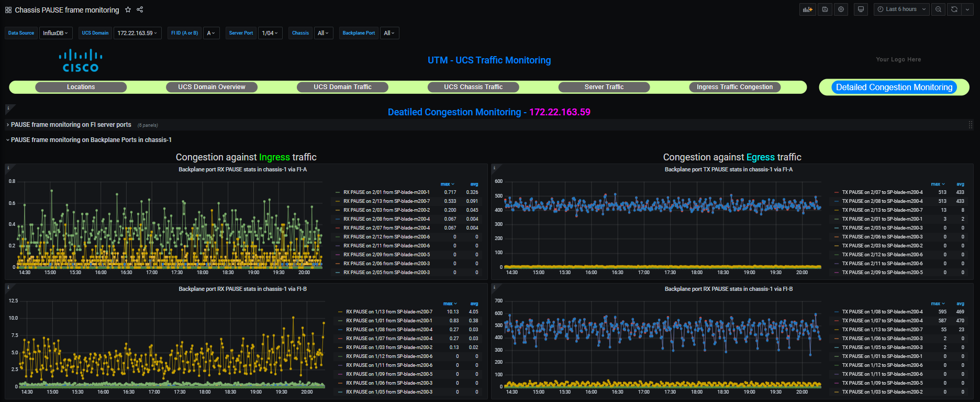Go to the Locations tab

pos(81,87)
